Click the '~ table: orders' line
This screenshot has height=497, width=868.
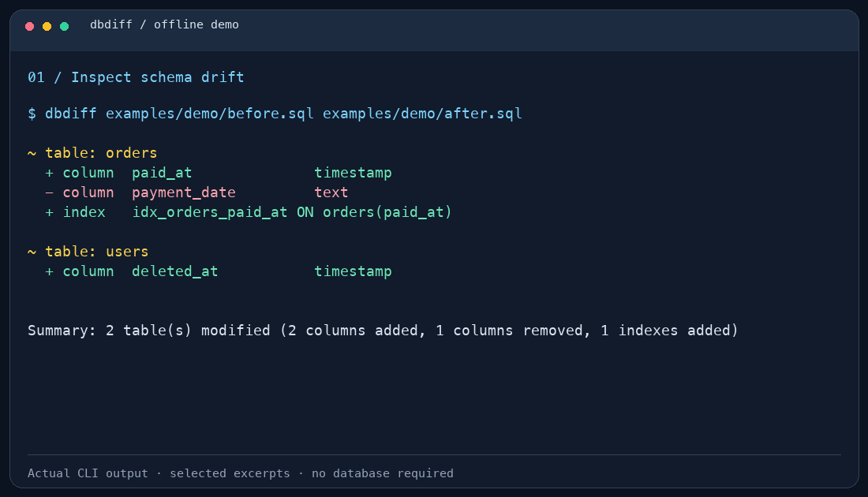coord(92,153)
